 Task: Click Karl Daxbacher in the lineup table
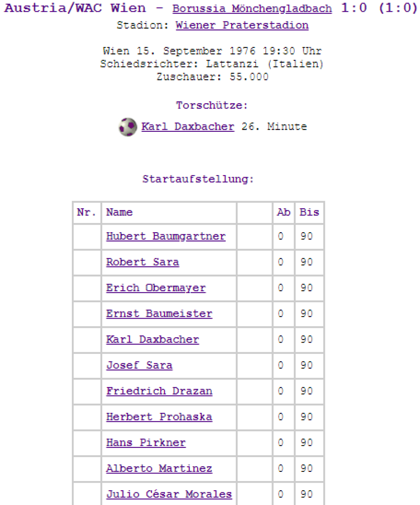153,339
